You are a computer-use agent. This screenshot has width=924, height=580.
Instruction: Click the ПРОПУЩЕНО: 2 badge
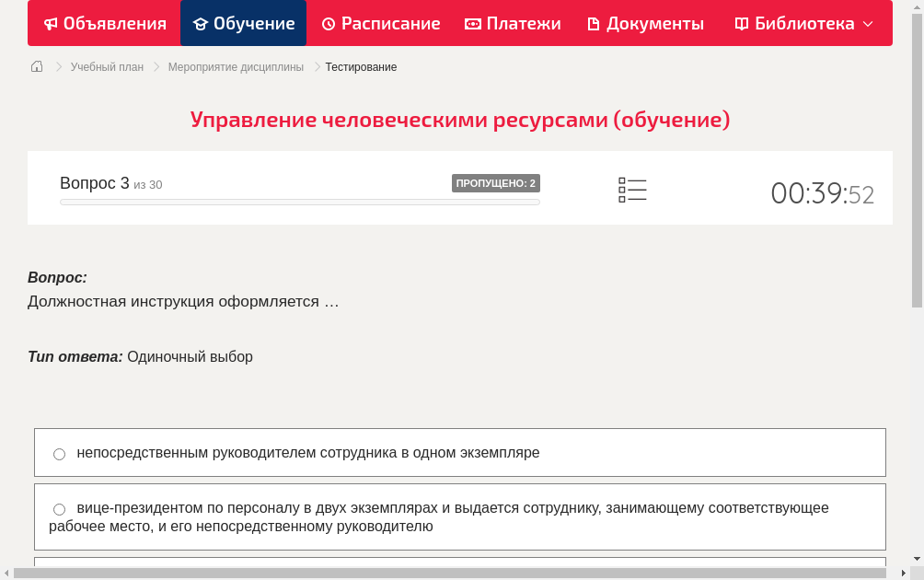click(496, 182)
